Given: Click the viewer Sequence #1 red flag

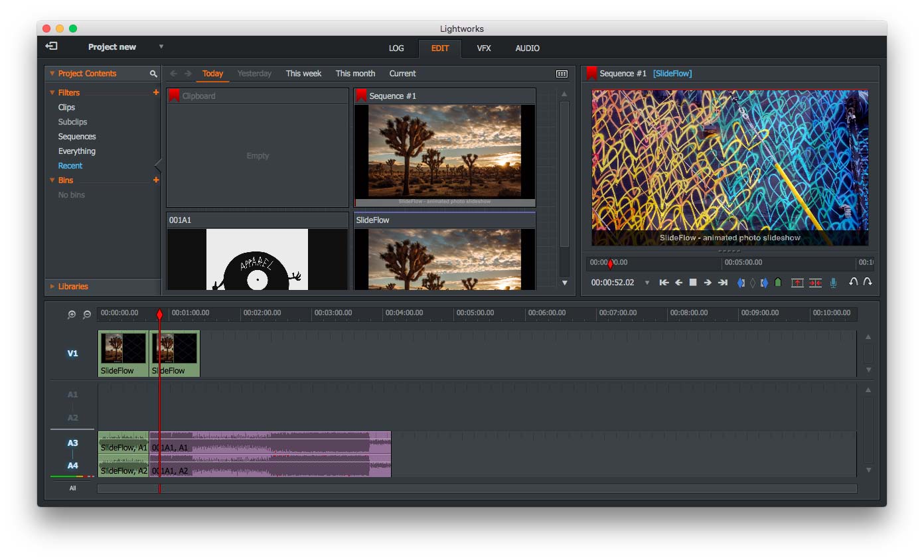Looking at the screenshot, I should [x=591, y=73].
